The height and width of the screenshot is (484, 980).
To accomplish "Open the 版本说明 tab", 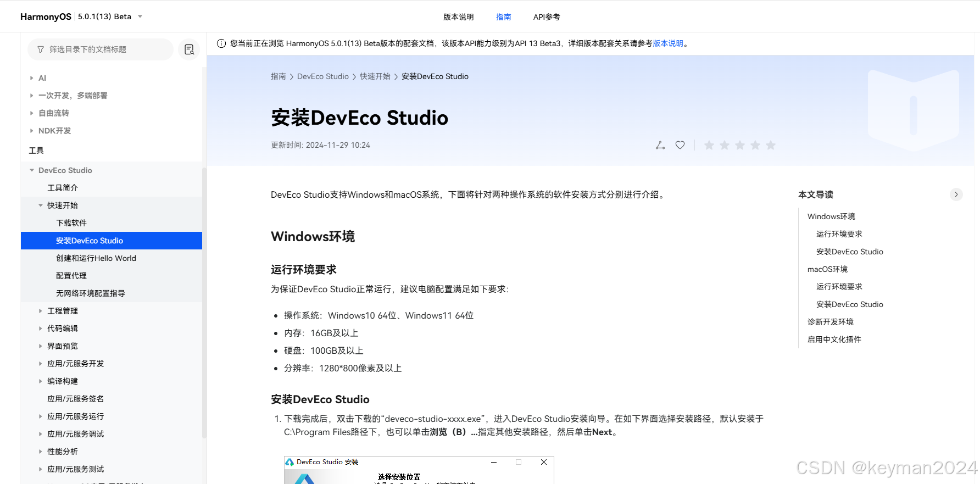I will click(458, 17).
